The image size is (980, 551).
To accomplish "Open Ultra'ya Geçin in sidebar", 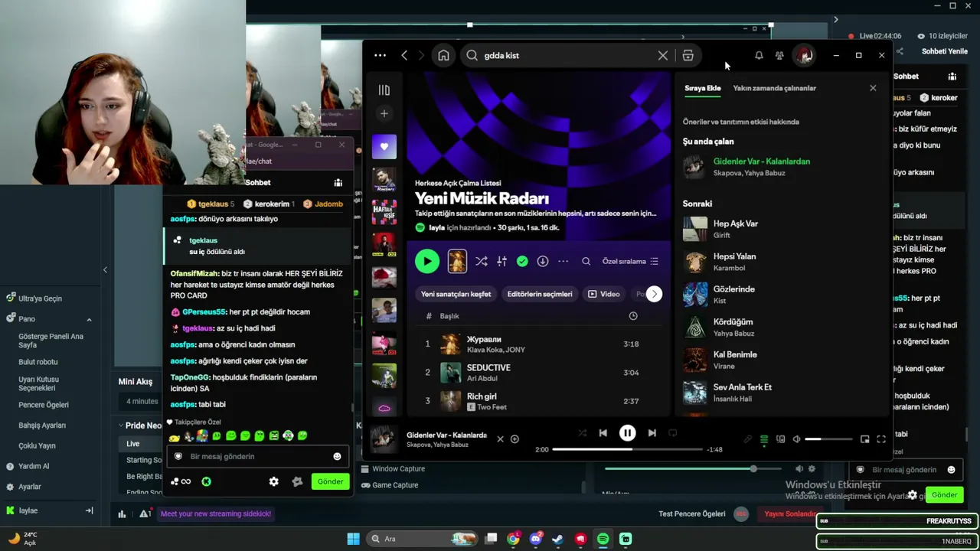I will [40, 298].
